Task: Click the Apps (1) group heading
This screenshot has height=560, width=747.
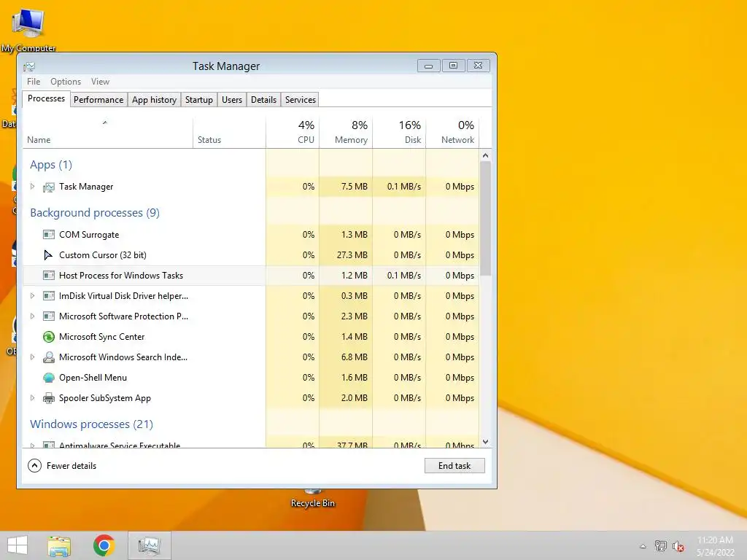Action: (51, 165)
